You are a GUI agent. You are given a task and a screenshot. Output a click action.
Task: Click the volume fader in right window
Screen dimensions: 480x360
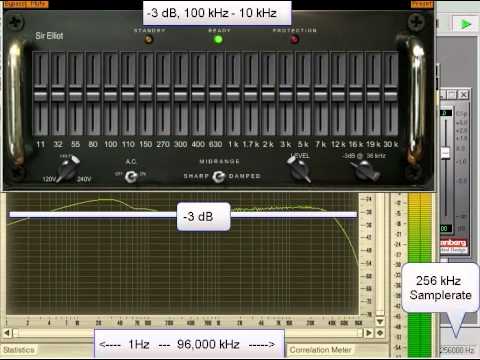pos(446,154)
